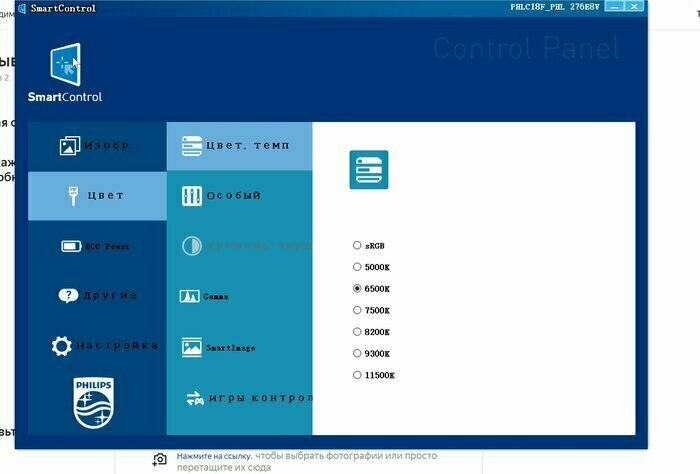Close the SmartControl window
The image size is (700, 474).
634,6
